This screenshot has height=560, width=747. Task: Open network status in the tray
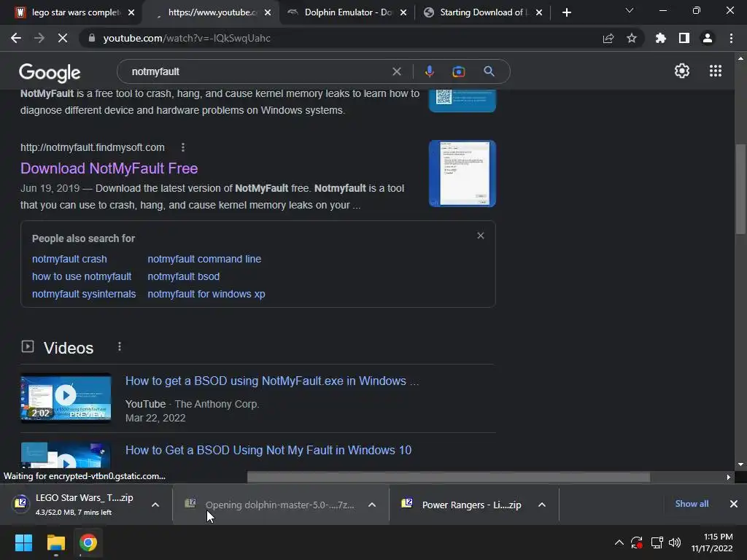657,542
